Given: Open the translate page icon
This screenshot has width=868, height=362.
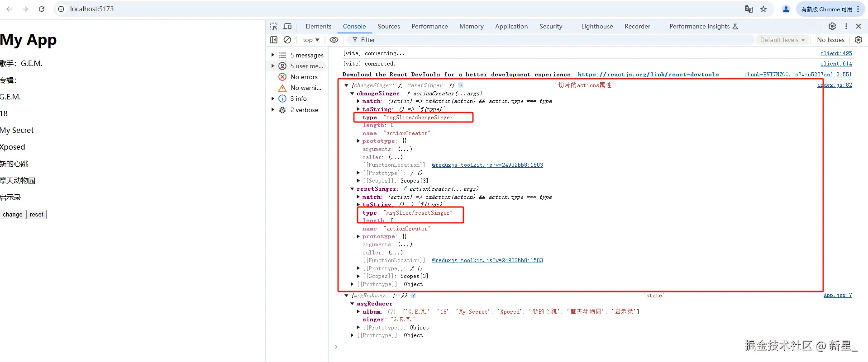Looking at the screenshot, I should click(x=749, y=9).
